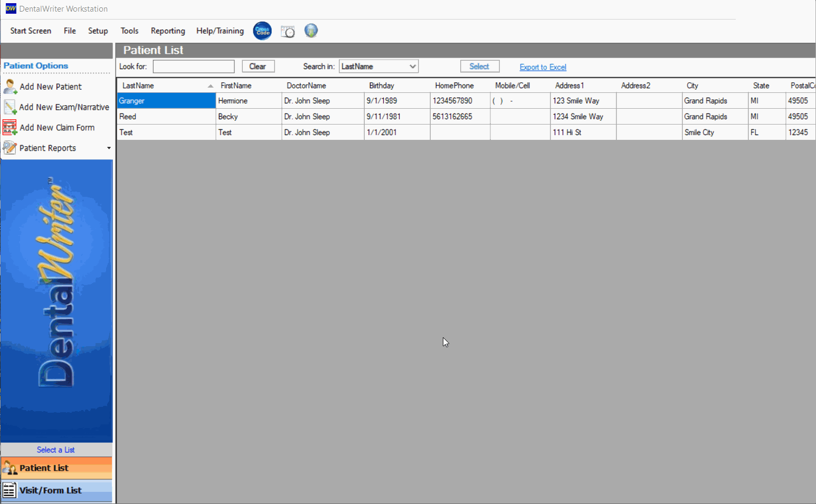This screenshot has height=504, width=816.
Task: Open the Cross Code toolbar icon
Action: [262, 31]
